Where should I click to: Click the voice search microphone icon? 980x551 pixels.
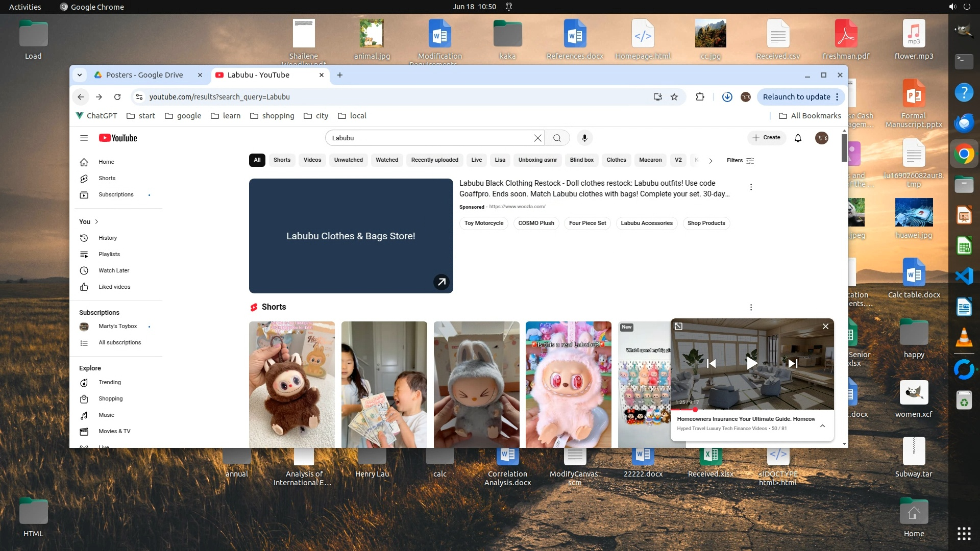tap(584, 138)
